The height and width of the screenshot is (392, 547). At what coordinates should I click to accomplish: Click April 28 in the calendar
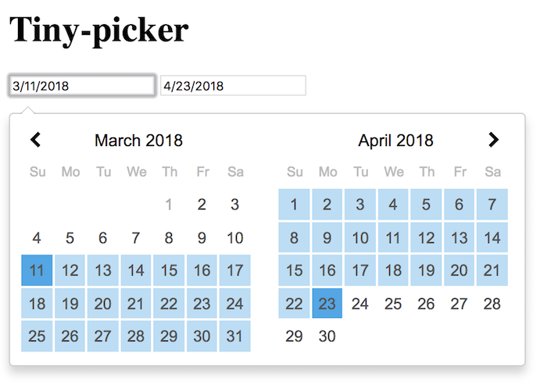[x=492, y=304]
